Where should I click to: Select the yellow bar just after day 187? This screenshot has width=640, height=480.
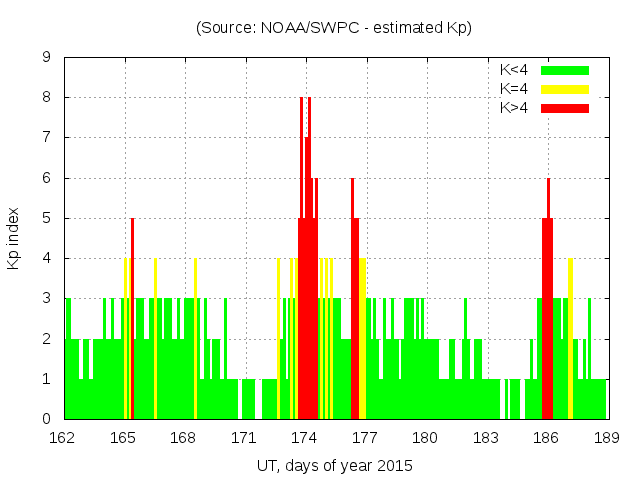click(x=570, y=340)
